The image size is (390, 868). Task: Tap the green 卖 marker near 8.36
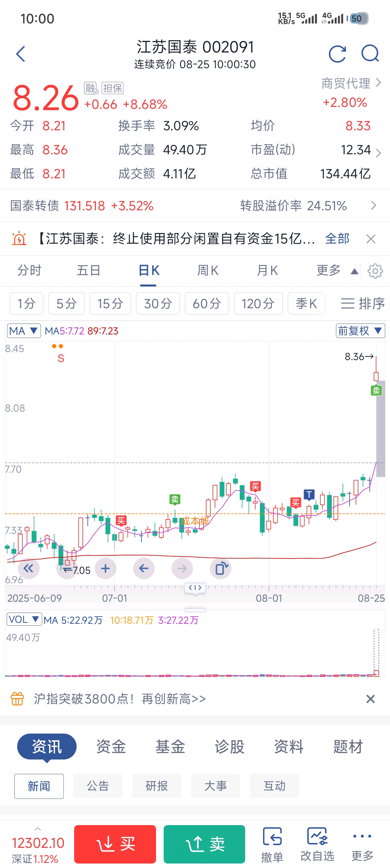pyautogui.click(x=376, y=390)
